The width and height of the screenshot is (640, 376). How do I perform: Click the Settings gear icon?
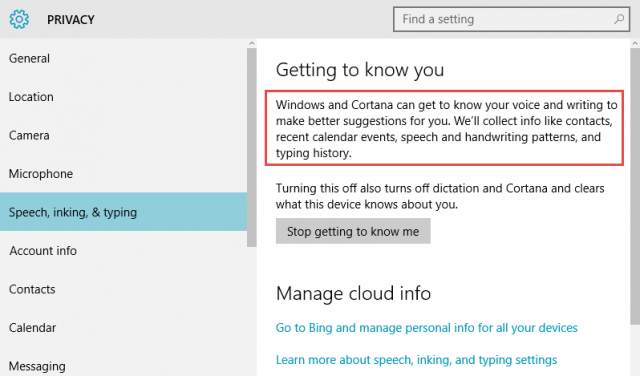coord(19,19)
